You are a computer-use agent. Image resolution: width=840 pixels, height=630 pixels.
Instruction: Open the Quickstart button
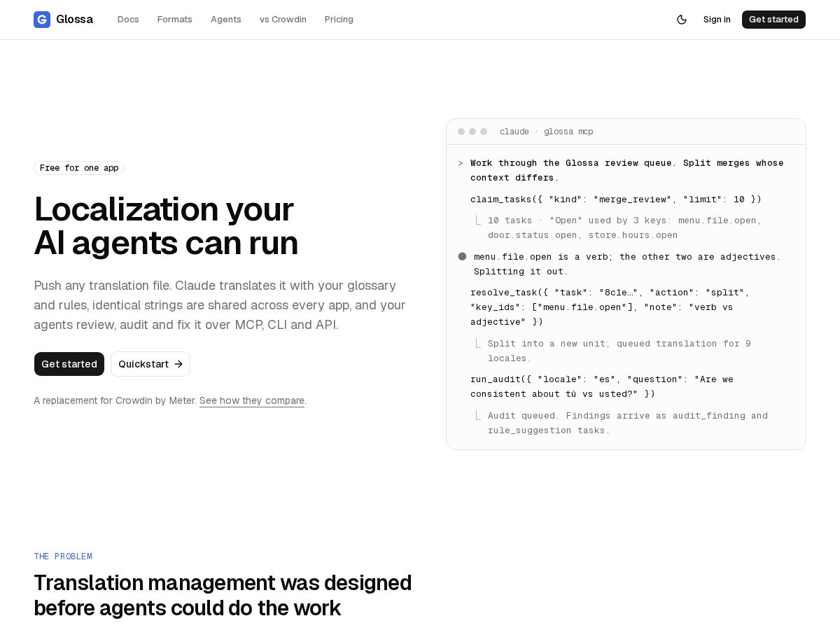click(150, 364)
